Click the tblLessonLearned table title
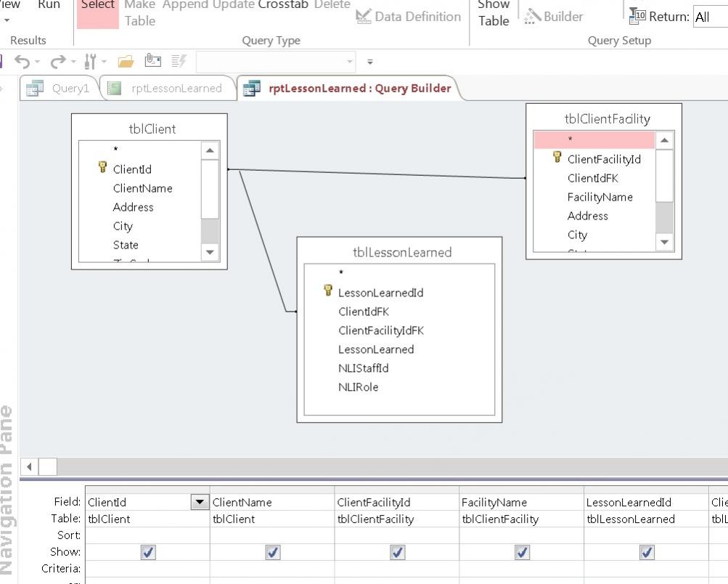 tap(402, 252)
